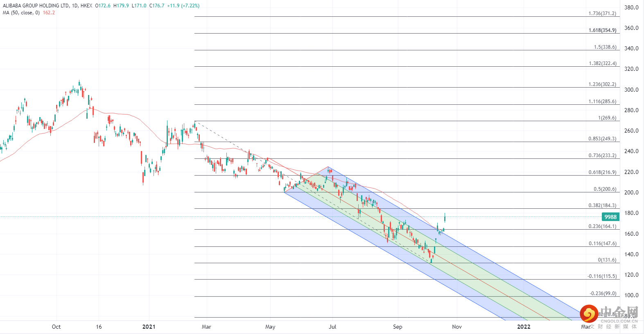Select Fibonacci level label 1.736(371.2)
The width and height of the screenshot is (644, 334).
coord(602,14)
